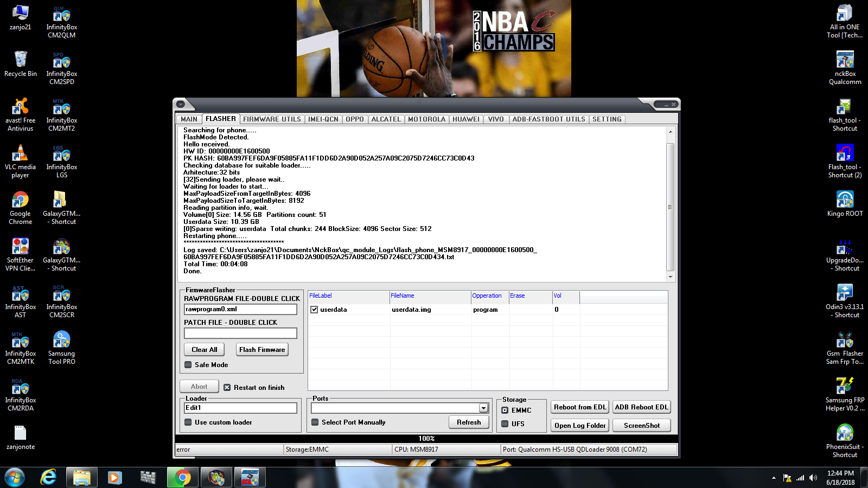Select the InfinityBox LGS icon
The image size is (868, 488).
click(x=62, y=162)
